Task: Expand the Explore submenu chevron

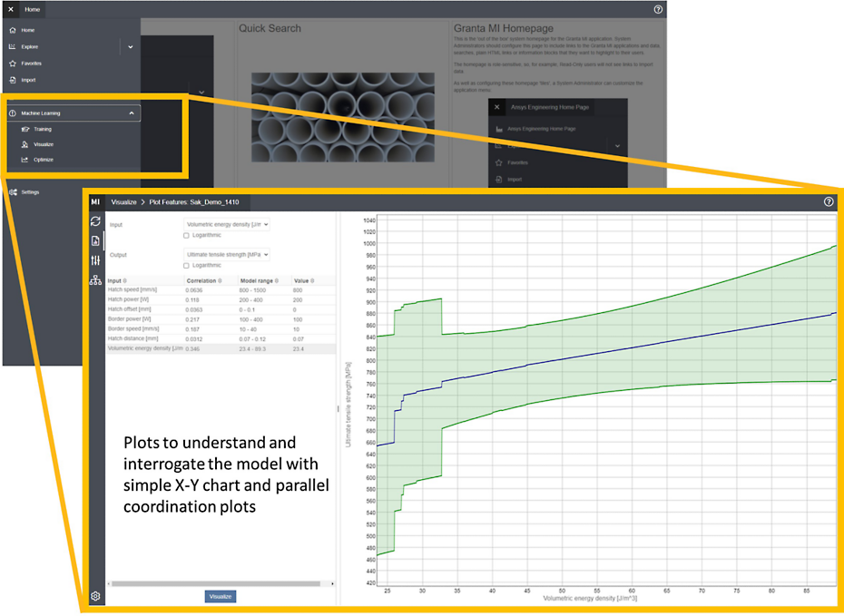Action: (131, 47)
